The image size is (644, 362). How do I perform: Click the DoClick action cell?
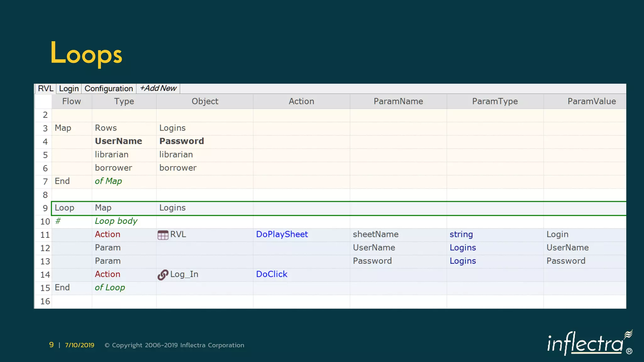272,274
